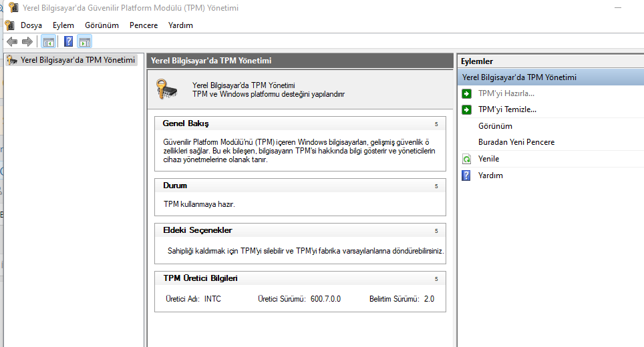Click the Üretici Adı: INTC value
The height and width of the screenshot is (347, 644).
[x=212, y=299]
